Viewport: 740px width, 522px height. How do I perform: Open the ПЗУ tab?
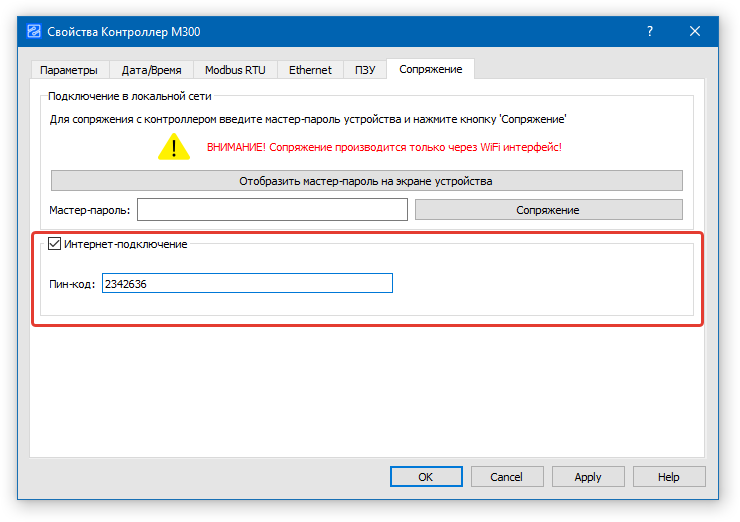coord(364,70)
